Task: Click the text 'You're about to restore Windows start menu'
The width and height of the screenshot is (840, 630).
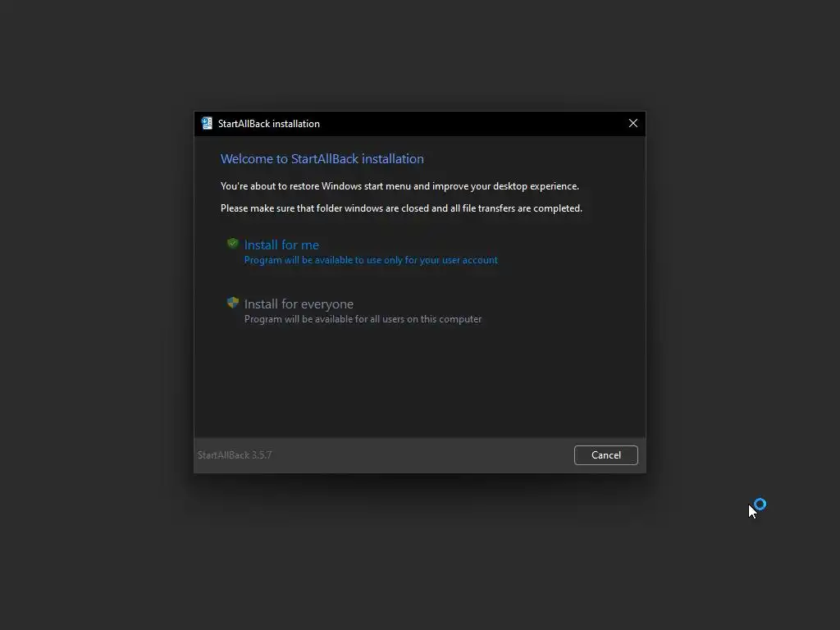Action: pyautogui.click(x=316, y=186)
